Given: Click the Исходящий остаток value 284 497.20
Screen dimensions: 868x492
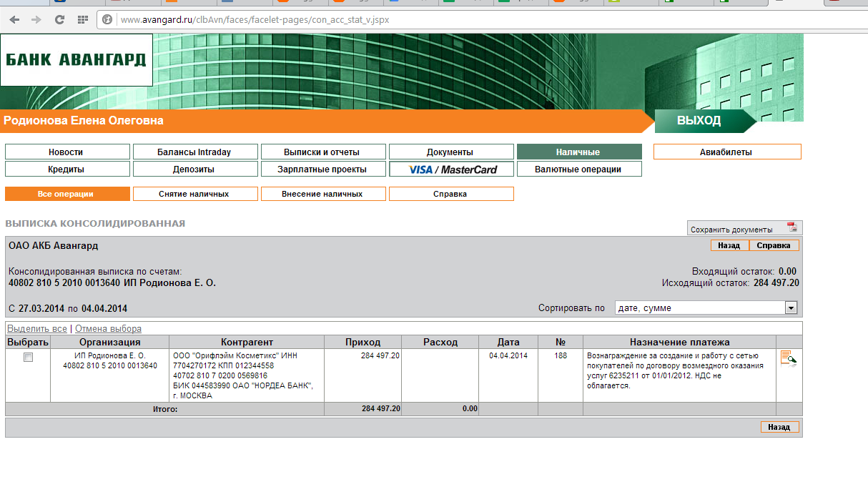Looking at the screenshot, I should [x=776, y=282].
